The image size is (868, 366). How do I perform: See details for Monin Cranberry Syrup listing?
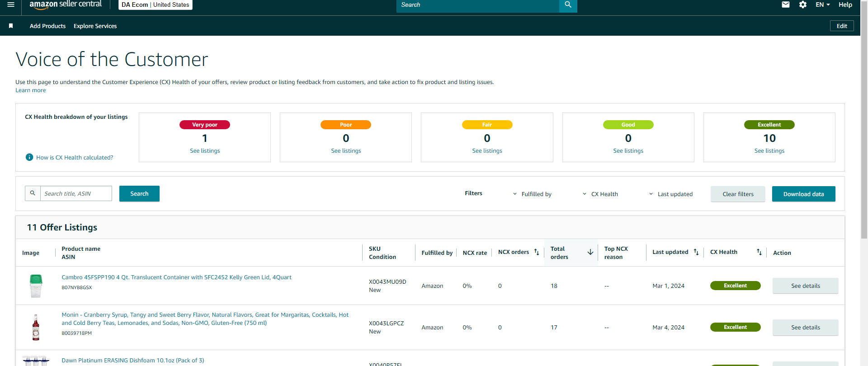coord(805,327)
